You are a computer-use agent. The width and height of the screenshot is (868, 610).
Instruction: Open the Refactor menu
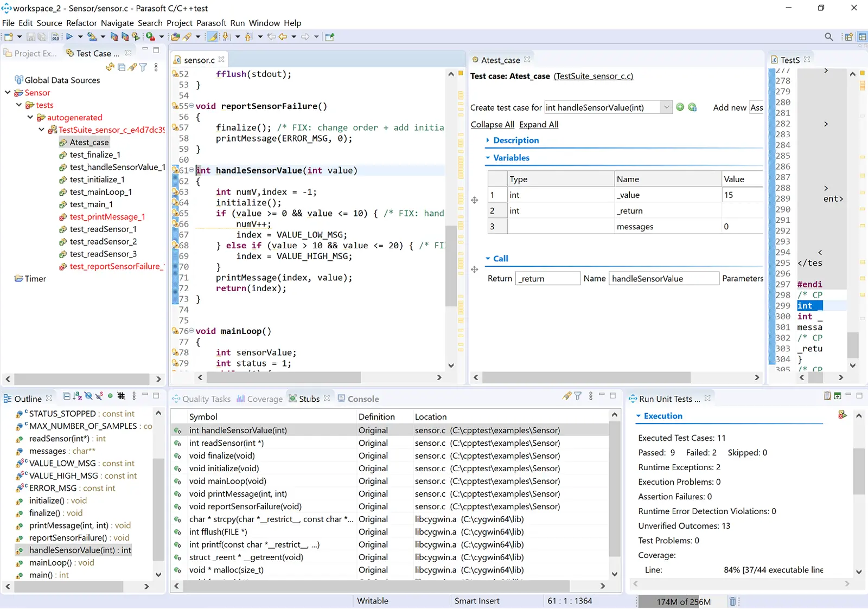(x=81, y=23)
